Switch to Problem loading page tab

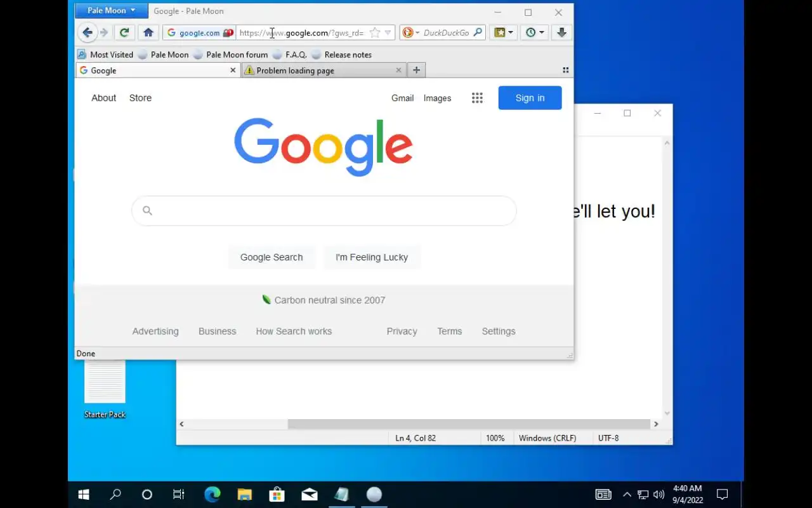pyautogui.click(x=324, y=70)
